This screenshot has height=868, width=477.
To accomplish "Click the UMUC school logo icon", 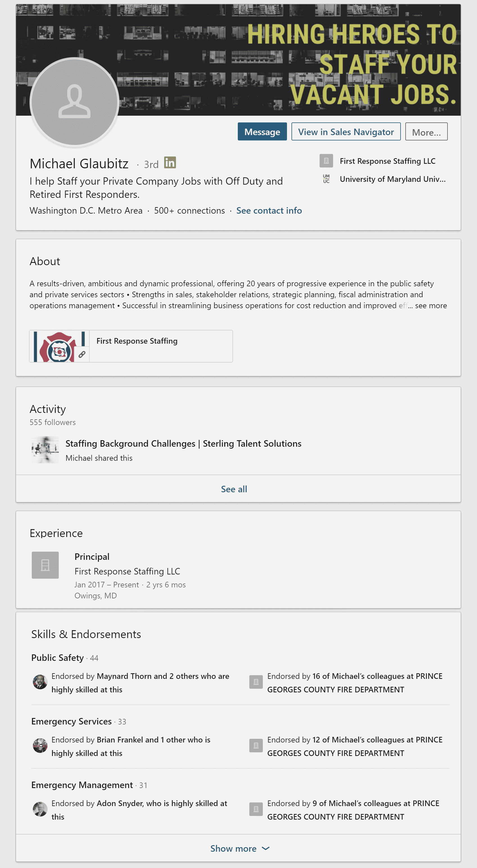I will pos(326,179).
